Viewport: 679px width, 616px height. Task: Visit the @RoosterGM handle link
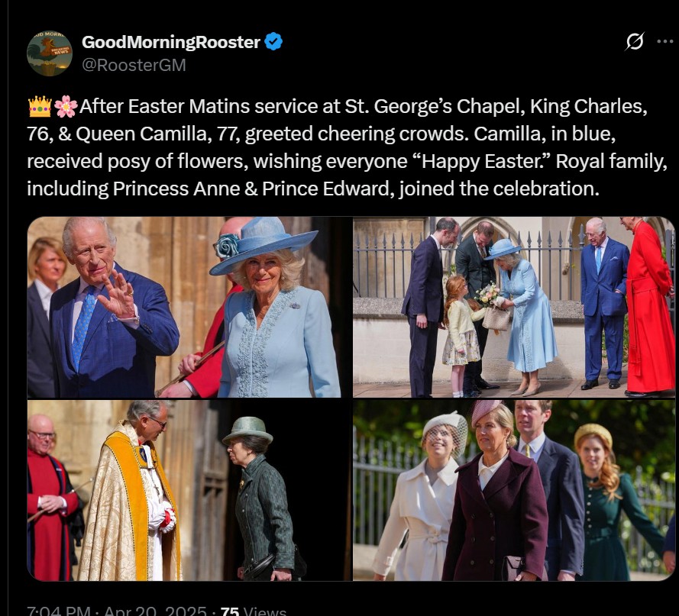click(x=134, y=65)
